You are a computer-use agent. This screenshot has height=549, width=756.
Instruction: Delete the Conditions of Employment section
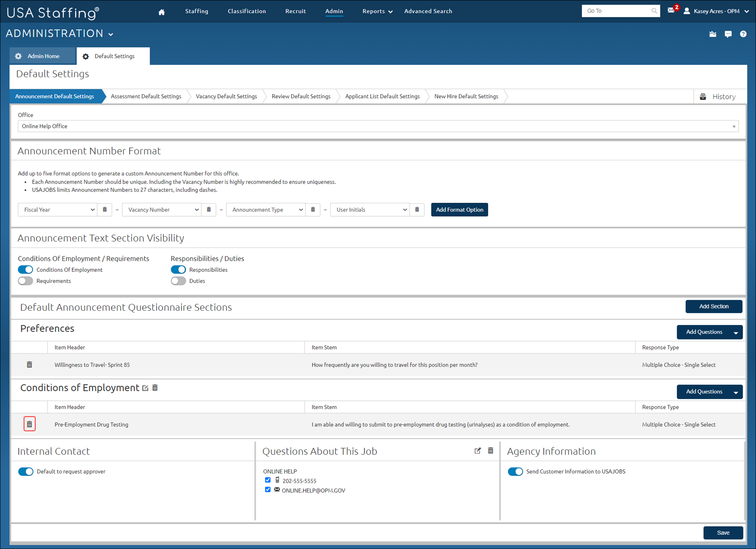click(x=155, y=388)
